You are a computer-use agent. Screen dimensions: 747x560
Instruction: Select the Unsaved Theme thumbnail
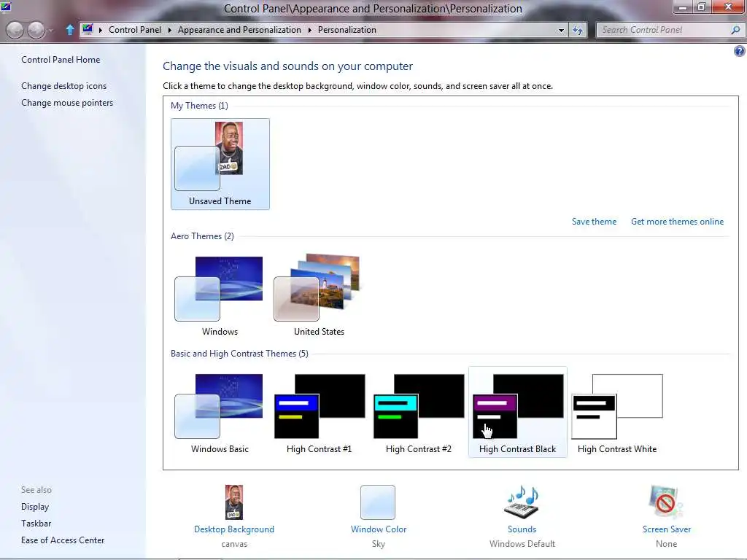[220, 164]
